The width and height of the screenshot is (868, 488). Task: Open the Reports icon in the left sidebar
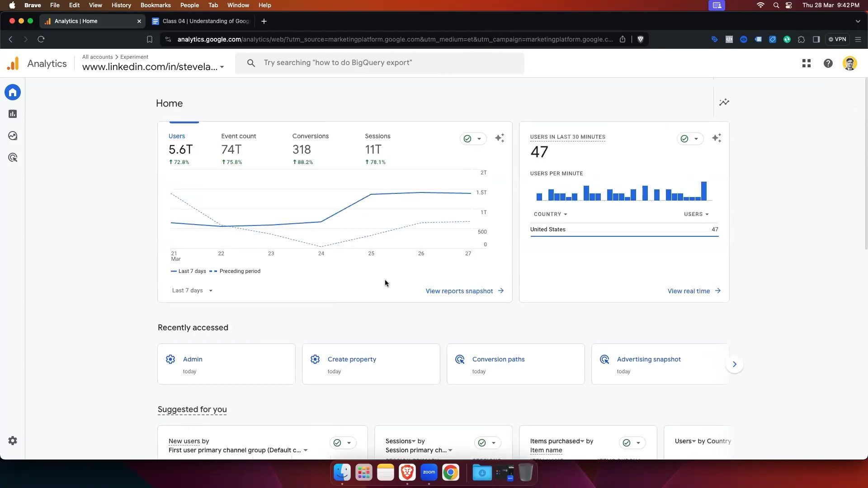pos(13,114)
